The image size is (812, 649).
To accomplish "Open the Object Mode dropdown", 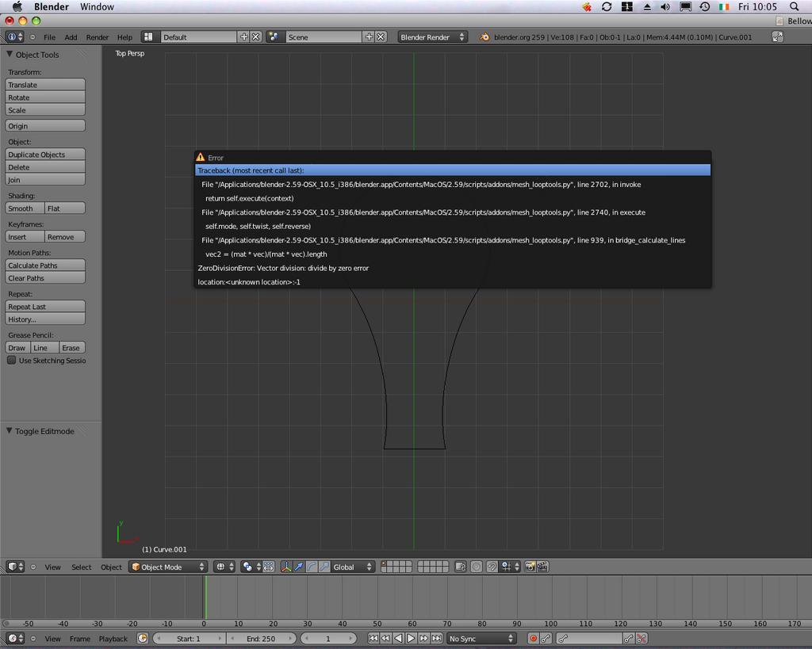I will tap(168, 567).
